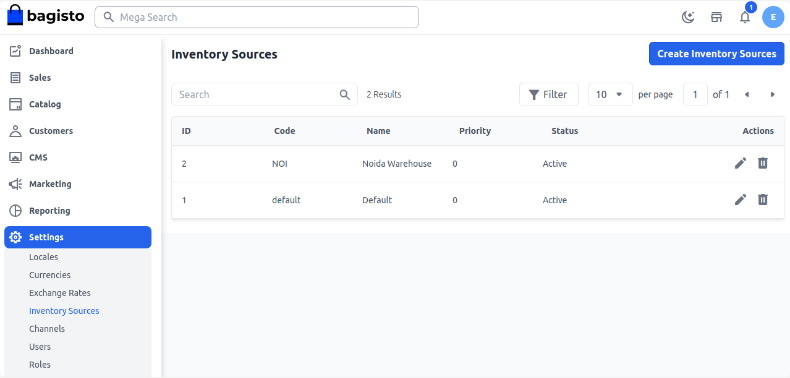Go to Users settings

(x=40, y=347)
